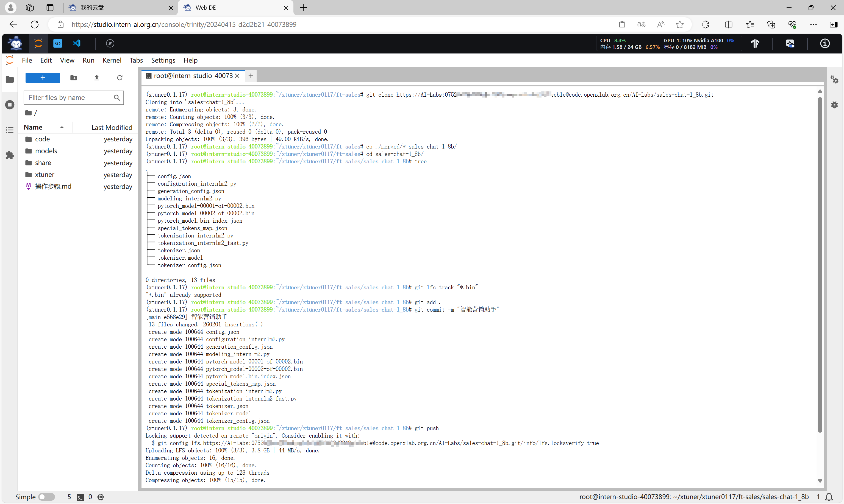
Task: Open notifications bell in status bar
Action: pyautogui.click(x=829, y=497)
